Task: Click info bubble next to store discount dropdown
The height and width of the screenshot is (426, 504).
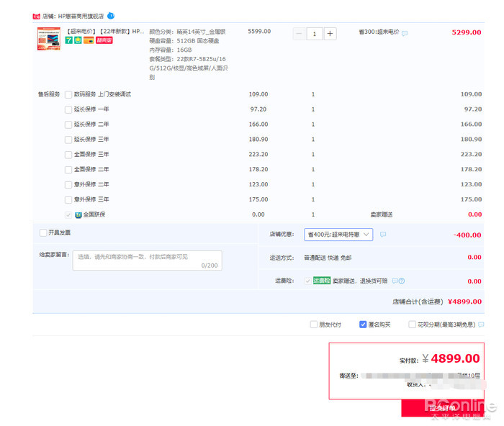Action: click(383, 235)
